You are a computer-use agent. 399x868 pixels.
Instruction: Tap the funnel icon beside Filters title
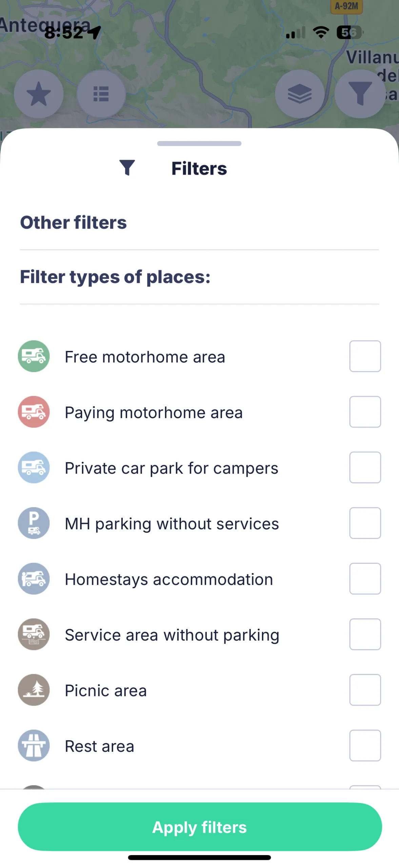pos(127,168)
